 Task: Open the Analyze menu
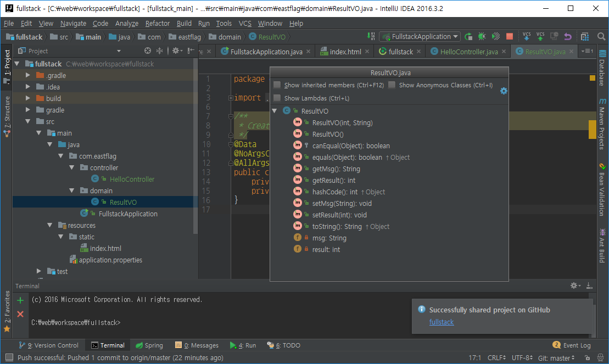[x=127, y=23]
